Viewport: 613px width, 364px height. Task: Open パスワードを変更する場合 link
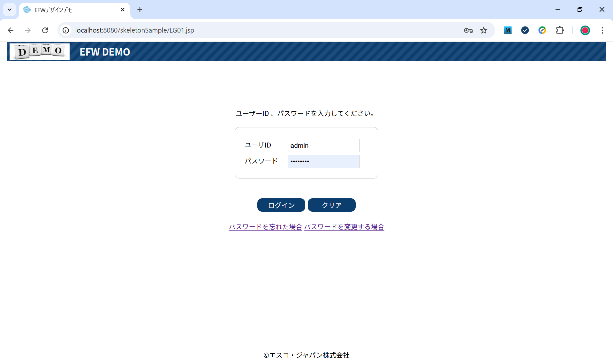pos(344,227)
